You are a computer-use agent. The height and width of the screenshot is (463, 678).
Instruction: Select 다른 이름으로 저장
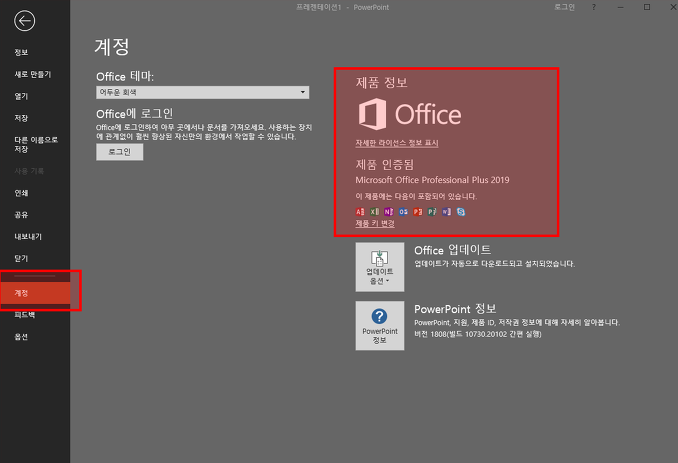[x=36, y=144]
